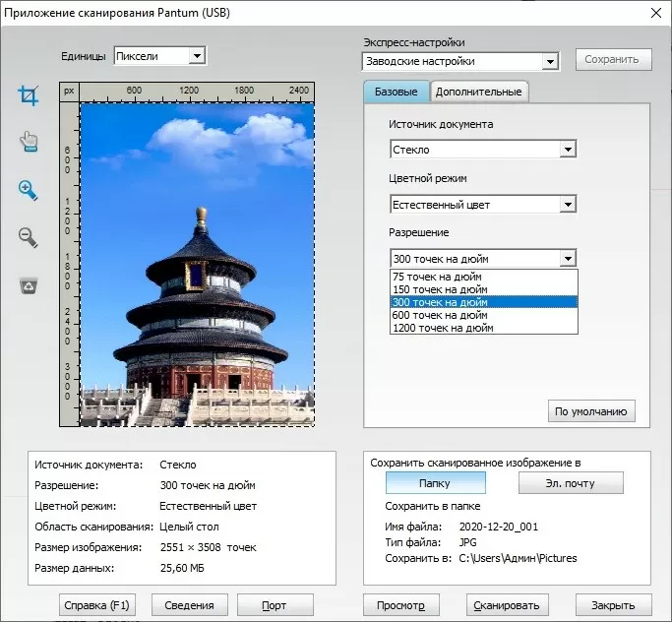Image resolution: width=672 pixels, height=622 pixels.
Task: Select the crop tool icon
Action: pos(29,95)
